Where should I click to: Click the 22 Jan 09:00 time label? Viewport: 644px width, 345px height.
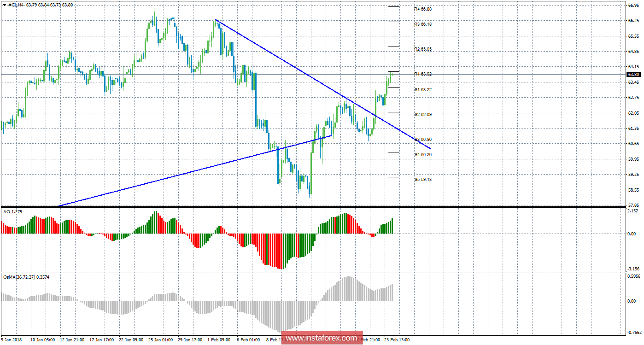(x=131, y=340)
